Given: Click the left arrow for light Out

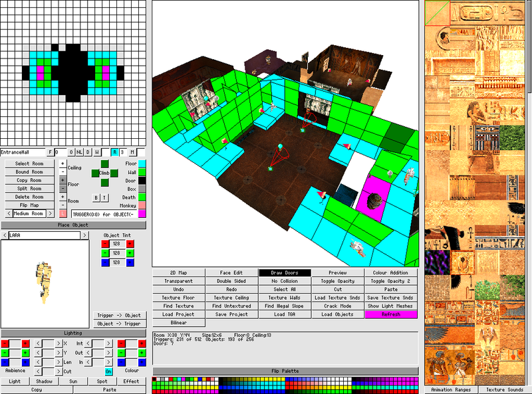Looking at the screenshot, I should coord(88,353).
